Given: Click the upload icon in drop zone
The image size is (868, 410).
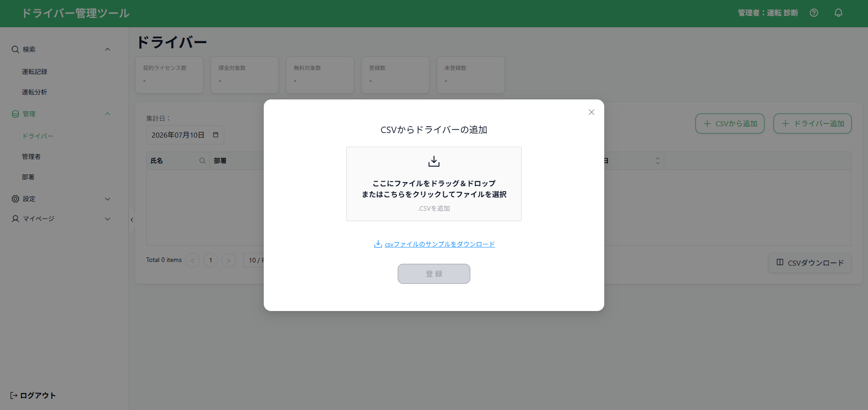Looking at the screenshot, I should click(x=434, y=161).
